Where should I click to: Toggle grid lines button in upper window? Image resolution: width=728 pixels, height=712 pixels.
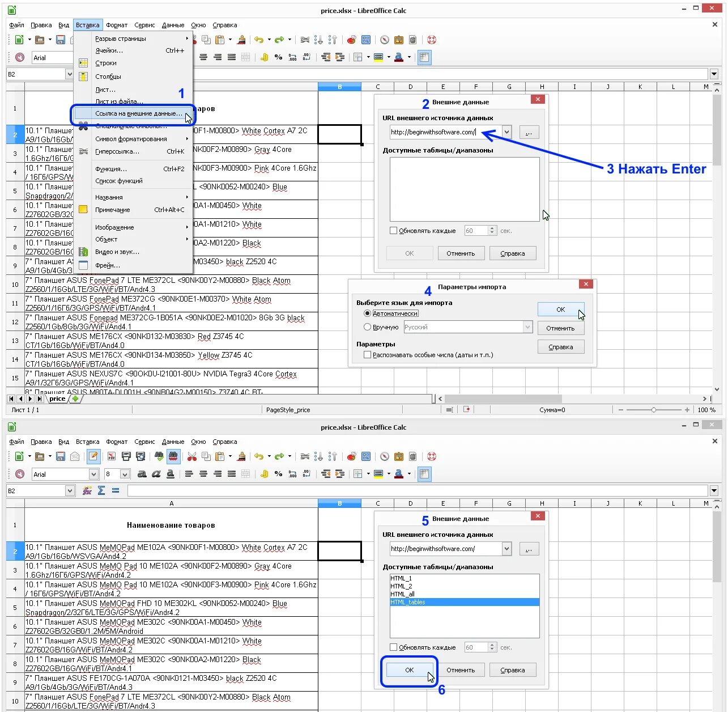(x=424, y=57)
